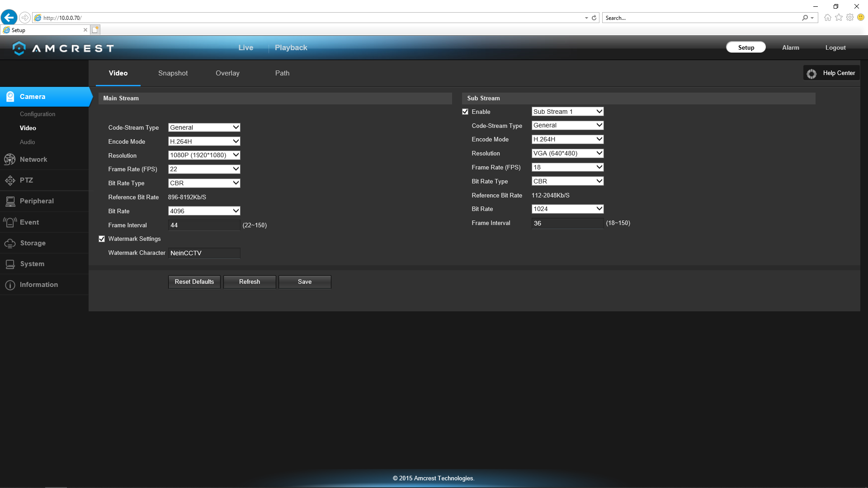Click Main Stream Frame Interval field
Viewport: 868px width, 488px height.
[204, 225]
